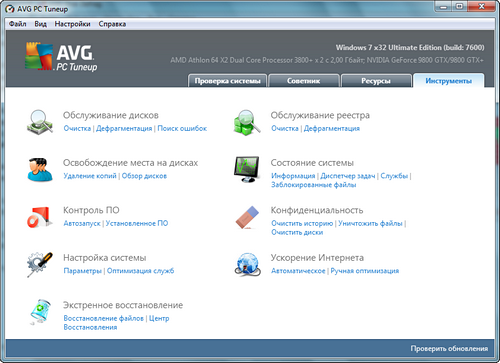The height and width of the screenshot is (363, 500).
Task: Click the Ускорение Интернета heading
Action: pyautogui.click(x=317, y=258)
